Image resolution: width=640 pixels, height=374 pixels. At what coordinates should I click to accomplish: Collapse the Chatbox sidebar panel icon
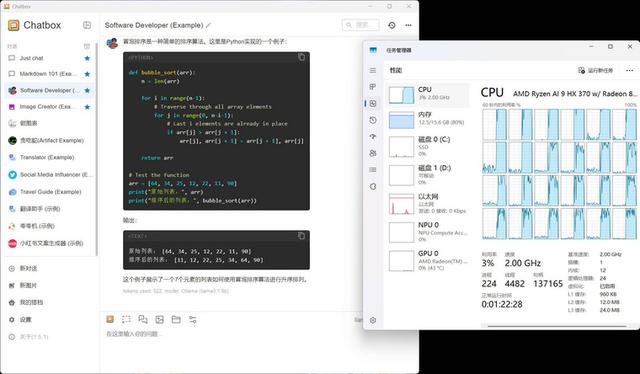[x=87, y=25]
